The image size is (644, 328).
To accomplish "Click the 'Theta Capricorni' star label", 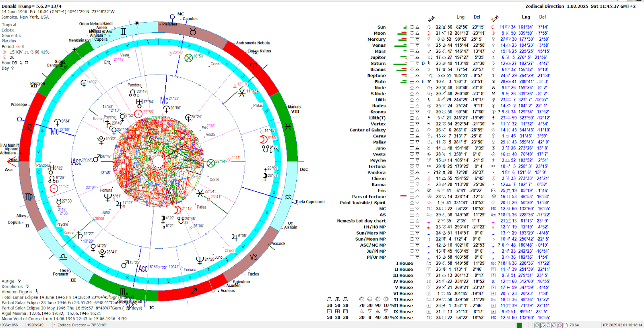I will click(310, 202).
